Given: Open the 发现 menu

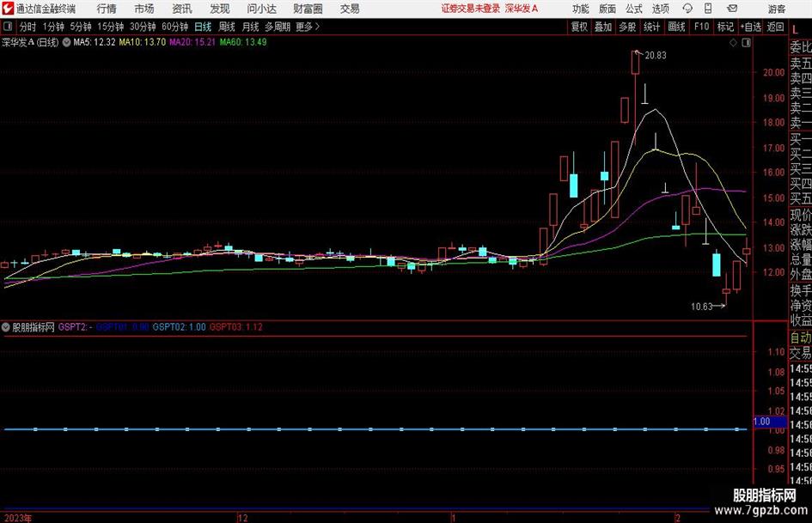Looking at the screenshot, I should (220, 9).
